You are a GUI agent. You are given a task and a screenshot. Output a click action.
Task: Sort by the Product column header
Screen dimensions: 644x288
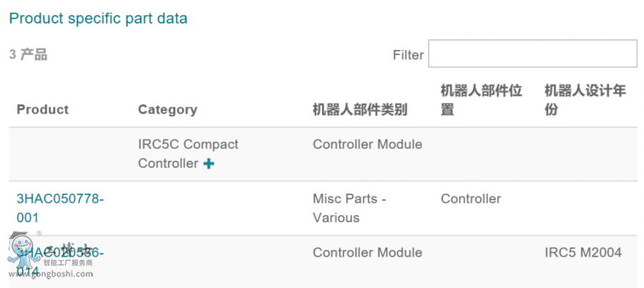click(43, 109)
